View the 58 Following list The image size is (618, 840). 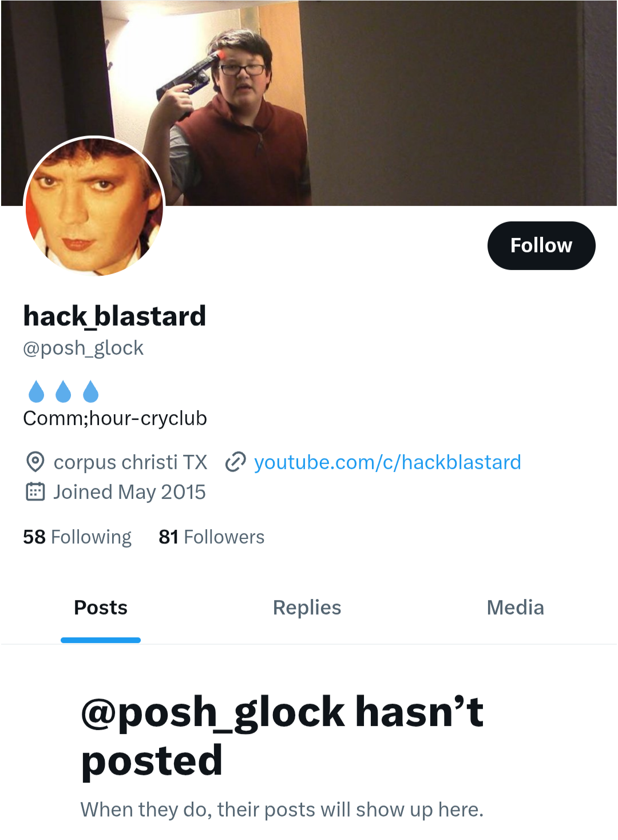(77, 537)
